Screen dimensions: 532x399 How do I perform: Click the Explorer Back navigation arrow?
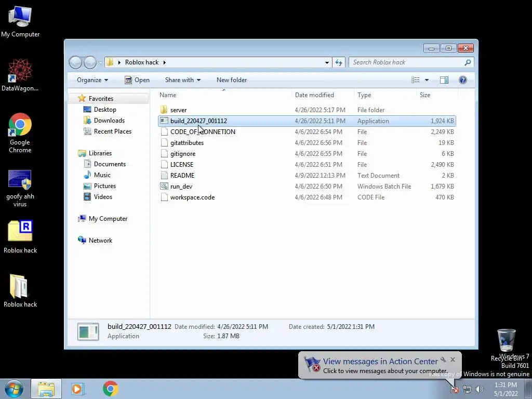pos(75,62)
